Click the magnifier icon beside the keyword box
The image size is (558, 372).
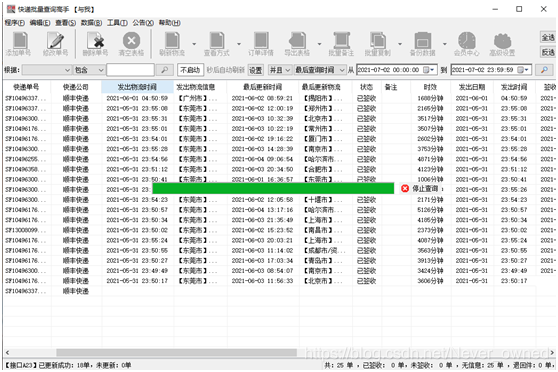[164, 70]
